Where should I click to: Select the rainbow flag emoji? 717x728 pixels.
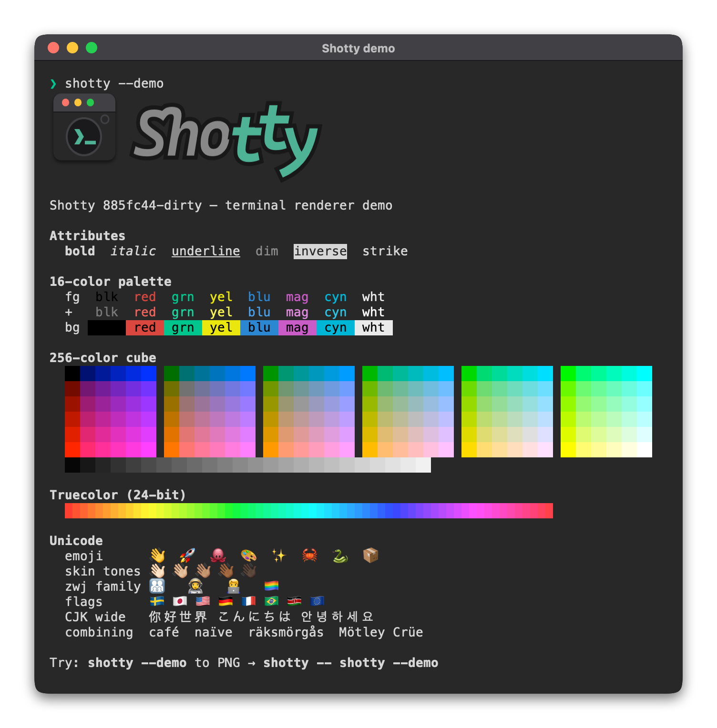[x=271, y=586]
